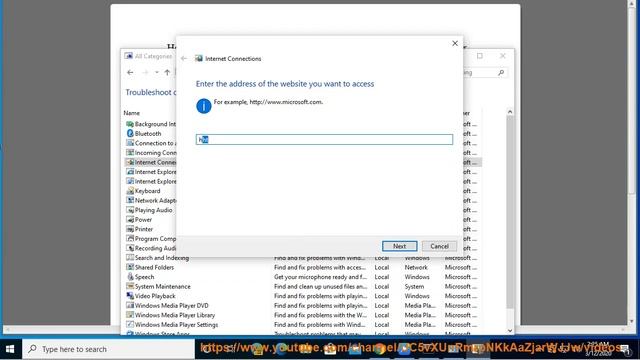Click the 'Troubleshoot c...' heading text
The image size is (640, 360).
(x=151, y=92)
